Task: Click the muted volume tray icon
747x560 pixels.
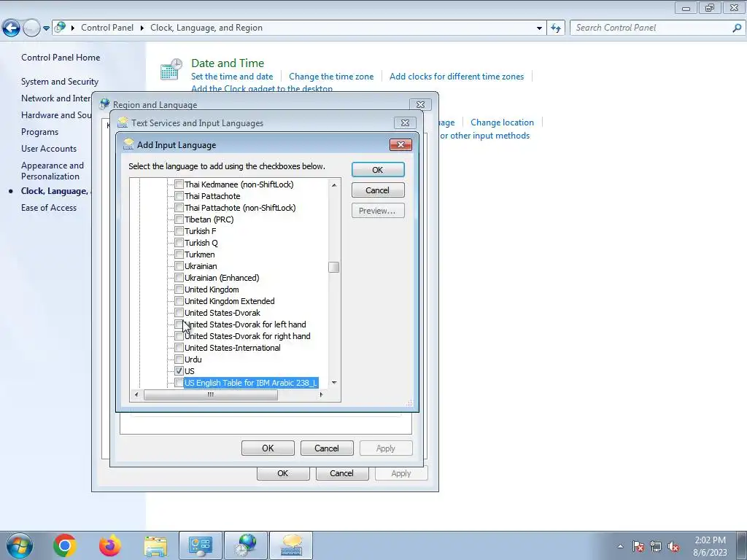Action: click(673, 547)
